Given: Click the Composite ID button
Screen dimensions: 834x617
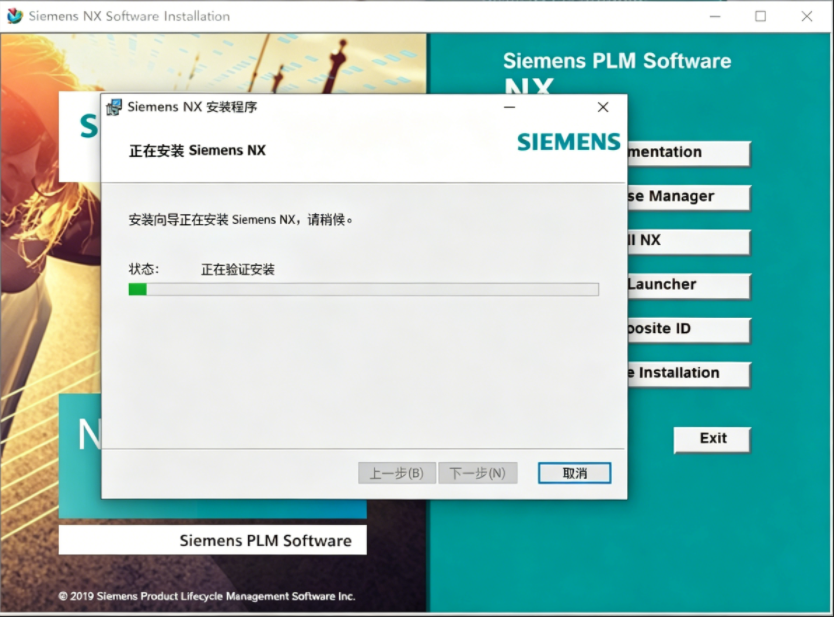Looking at the screenshot, I should pyautogui.click(x=688, y=329).
